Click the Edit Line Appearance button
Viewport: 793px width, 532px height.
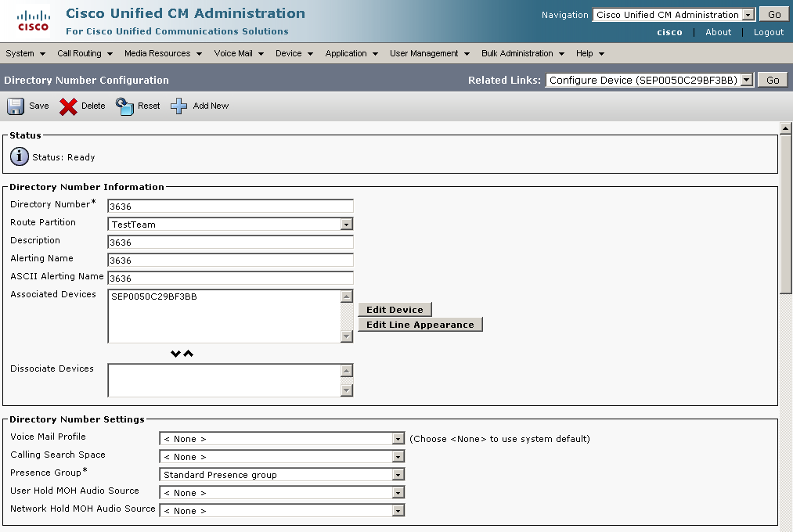point(420,325)
